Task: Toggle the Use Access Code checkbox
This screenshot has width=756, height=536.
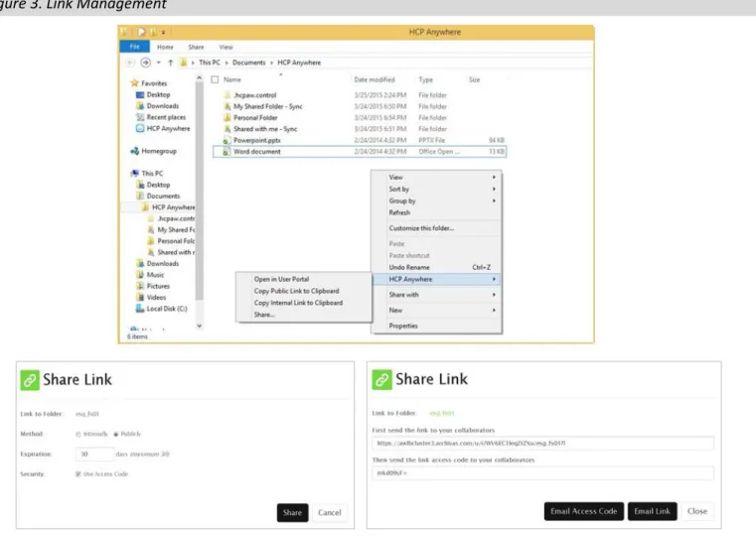Action: [x=78, y=474]
